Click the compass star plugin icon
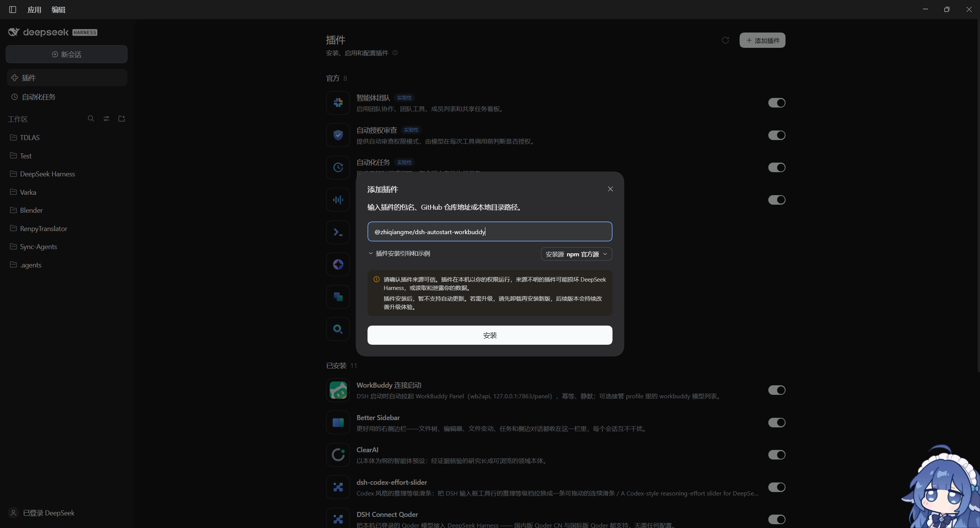 [x=338, y=264]
